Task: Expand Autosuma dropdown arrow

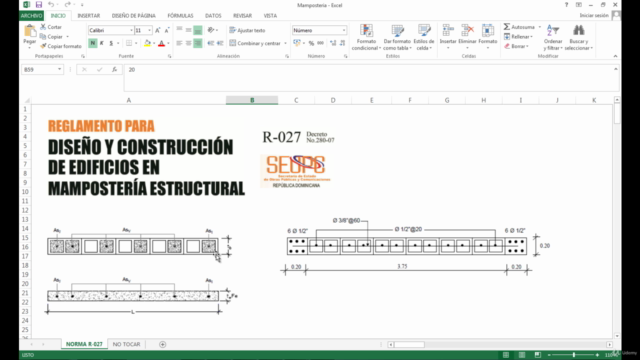Action: click(539, 27)
